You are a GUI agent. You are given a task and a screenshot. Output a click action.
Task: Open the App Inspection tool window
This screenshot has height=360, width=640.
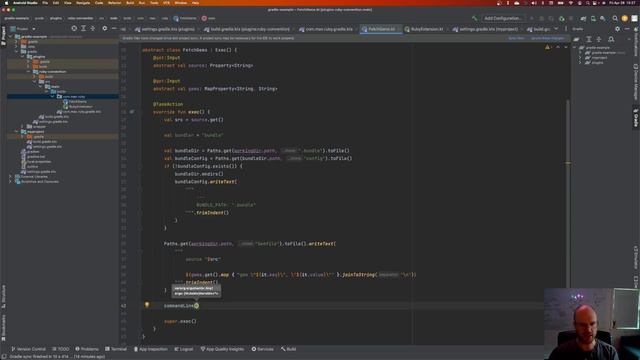[x=151, y=349]
